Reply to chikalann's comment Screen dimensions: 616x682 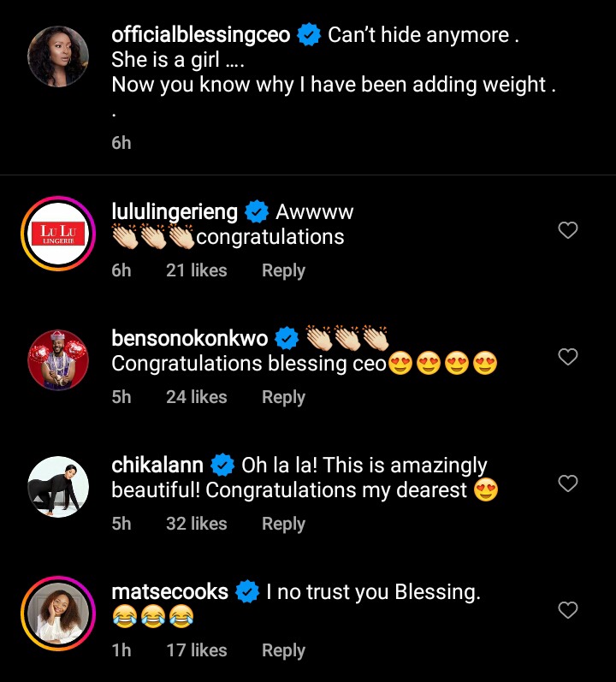point(283,524)
